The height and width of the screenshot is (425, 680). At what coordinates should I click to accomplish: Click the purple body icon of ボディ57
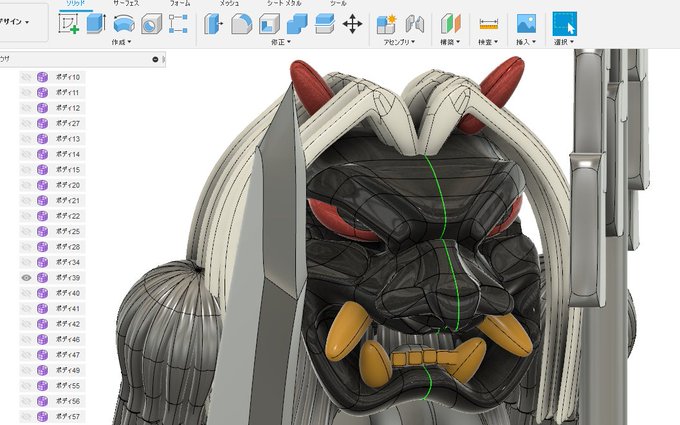click(42, 416)
